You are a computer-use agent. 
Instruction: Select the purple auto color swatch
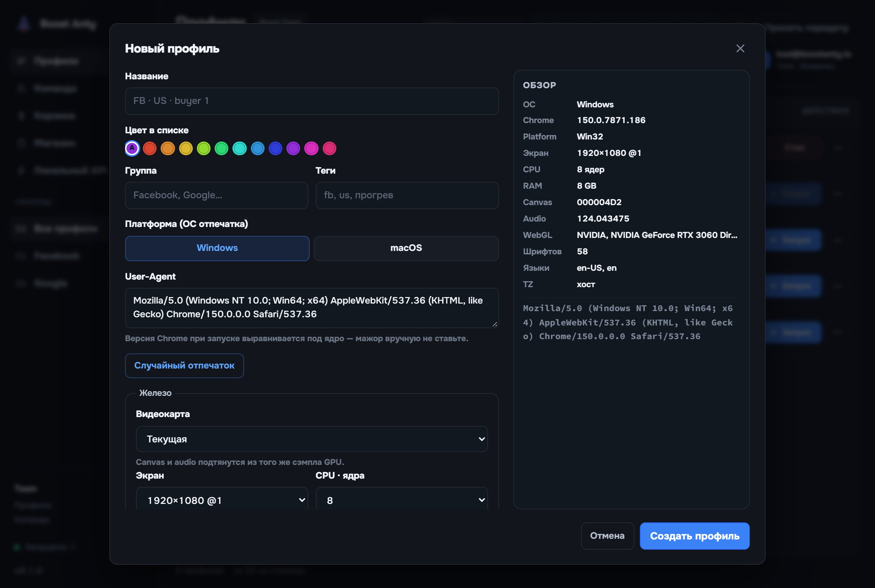pyautogui.click(x=132, y=148)
